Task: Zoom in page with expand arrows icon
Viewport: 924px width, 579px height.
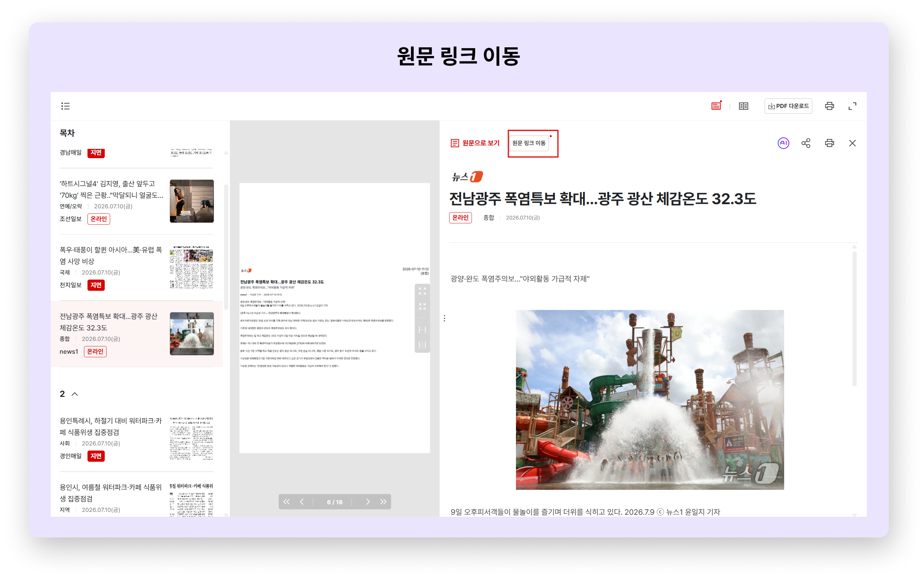Action: (x=422, y=291)
